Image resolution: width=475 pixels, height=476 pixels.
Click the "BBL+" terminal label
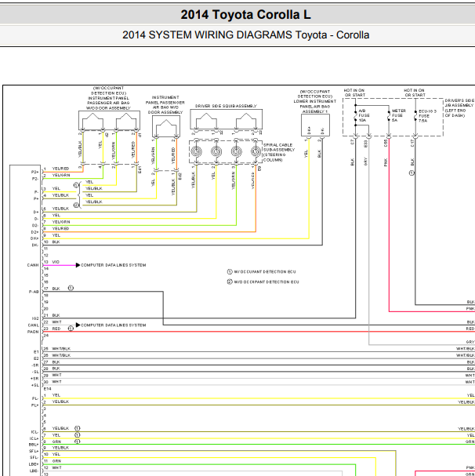34,445
